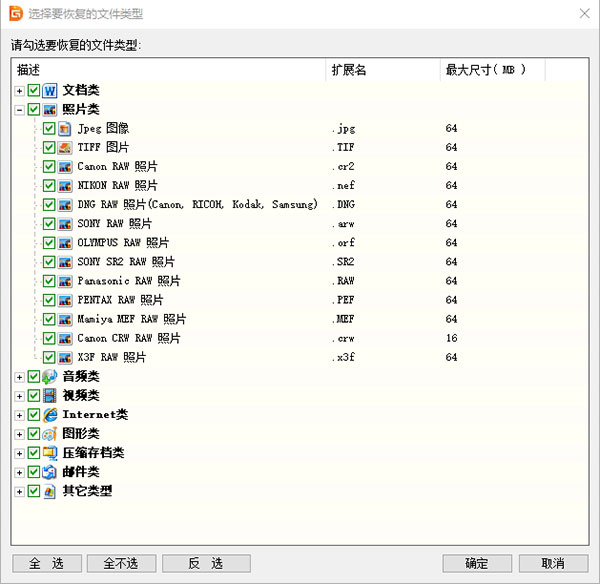The height and width of the screenshot is (584, 600).
Task: Click the paint palette icon beside 图形类
Action: coord(50,434)
